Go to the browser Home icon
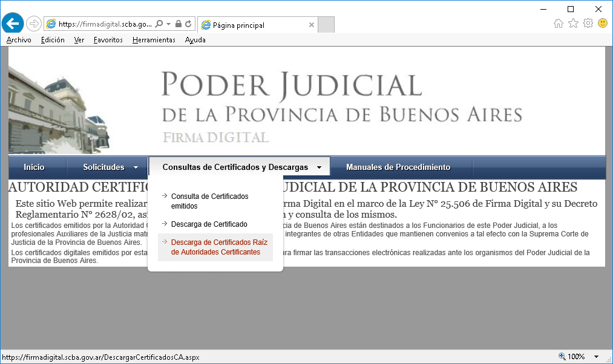Image resolution: width=613 pixels, height=364 pixels. [558, 23]
